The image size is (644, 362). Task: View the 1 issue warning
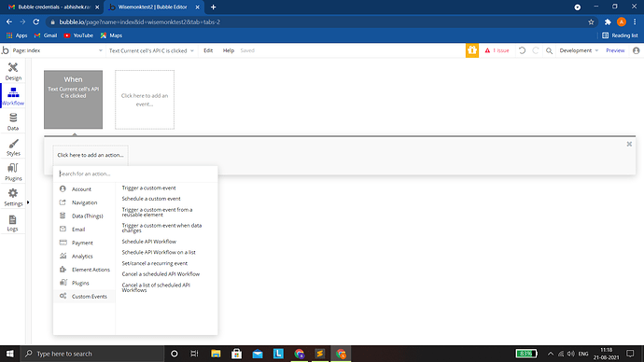497,50
